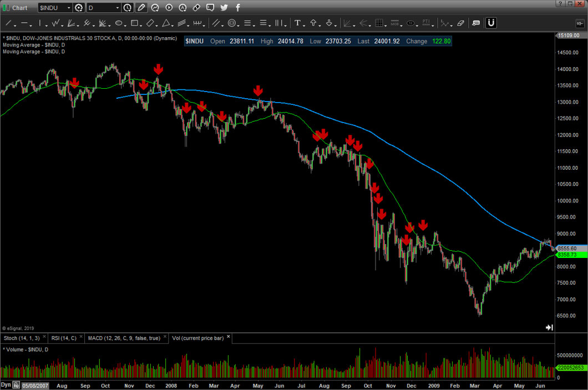Select the triangle drawing tool
The width and height of the screenshot is (588, 390).
(166, 23)
